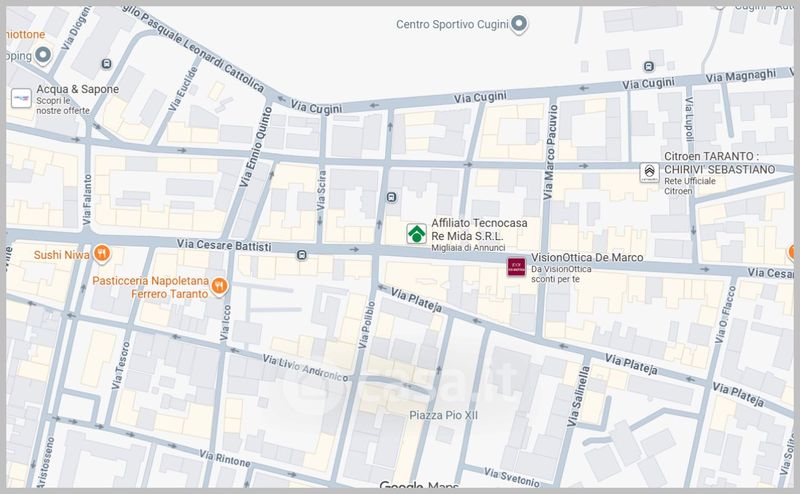800x494 pixels.
Task: Click the Citroen dealership logo marker
Action: [x=651, y=175]
